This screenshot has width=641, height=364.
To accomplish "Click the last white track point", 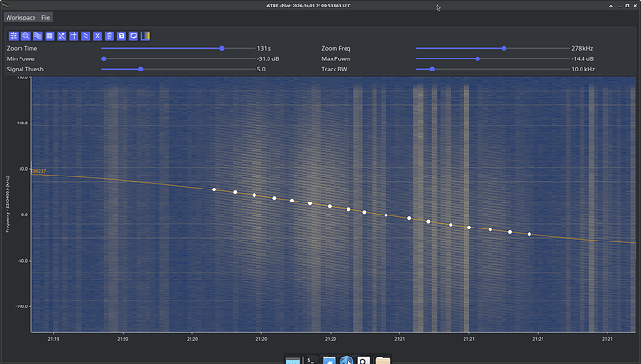I will [530, 234].
